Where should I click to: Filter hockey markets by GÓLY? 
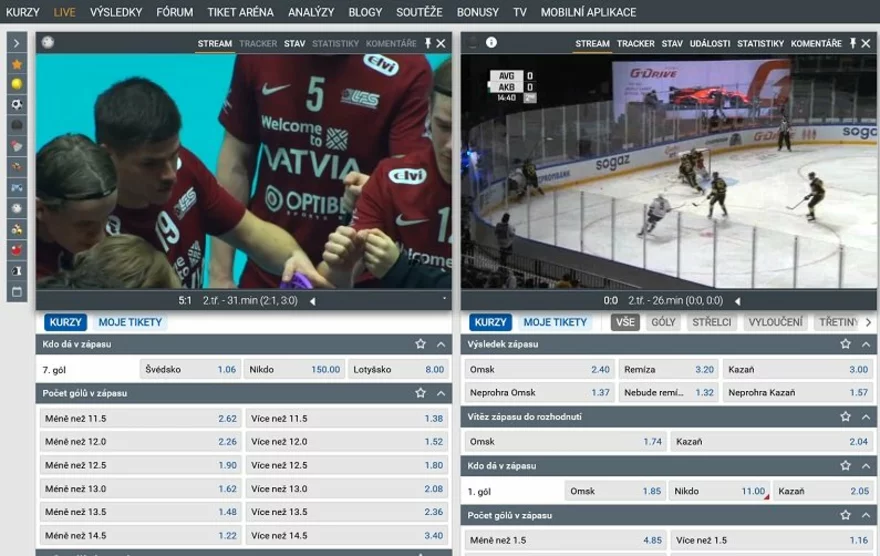click(663, 322)
